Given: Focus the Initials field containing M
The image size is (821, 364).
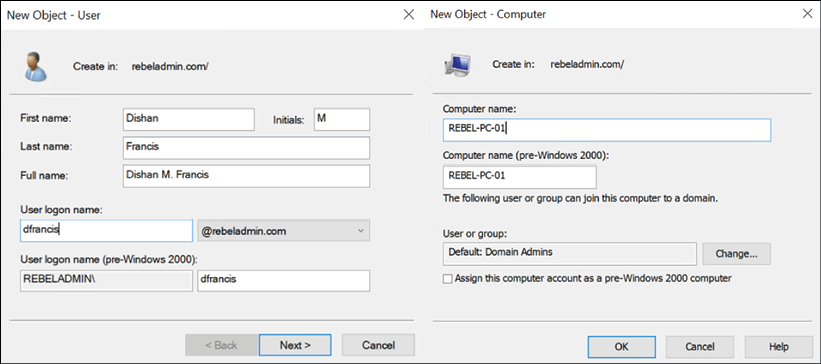Looking at the screenshot, I should (341, 119).
